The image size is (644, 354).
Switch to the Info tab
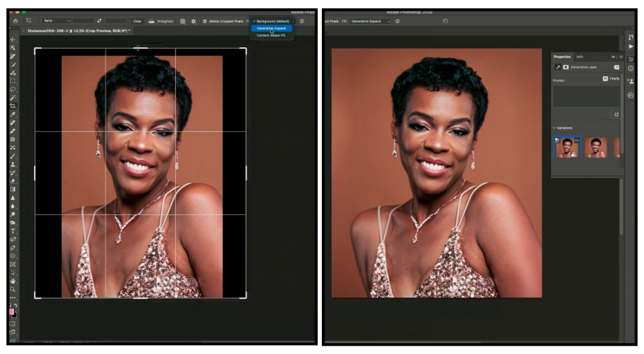[580, 57]
